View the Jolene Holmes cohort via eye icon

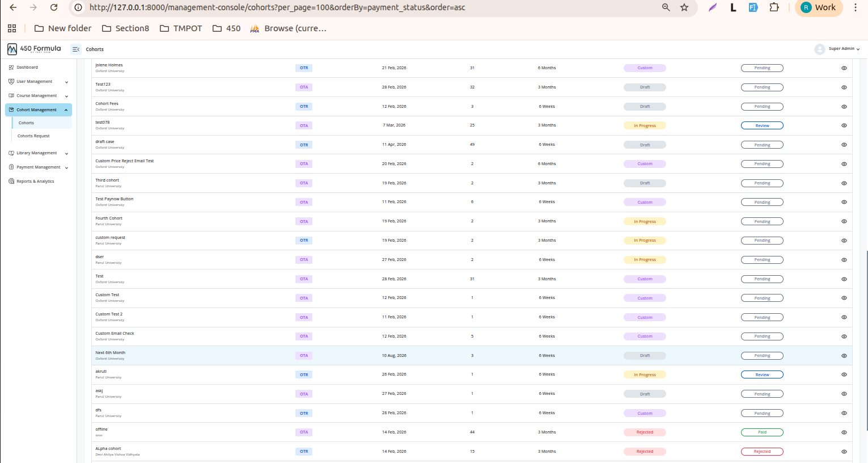click(x=844, y=68)
